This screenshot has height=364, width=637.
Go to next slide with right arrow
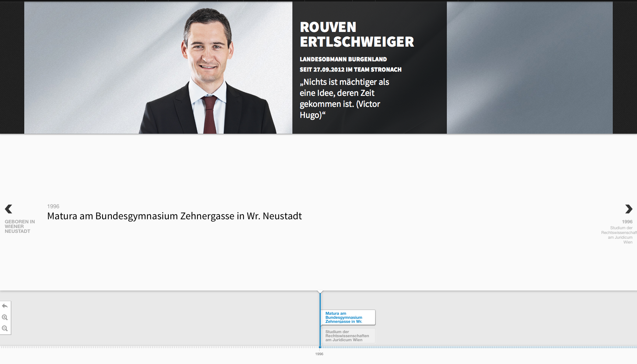(629, 209)
